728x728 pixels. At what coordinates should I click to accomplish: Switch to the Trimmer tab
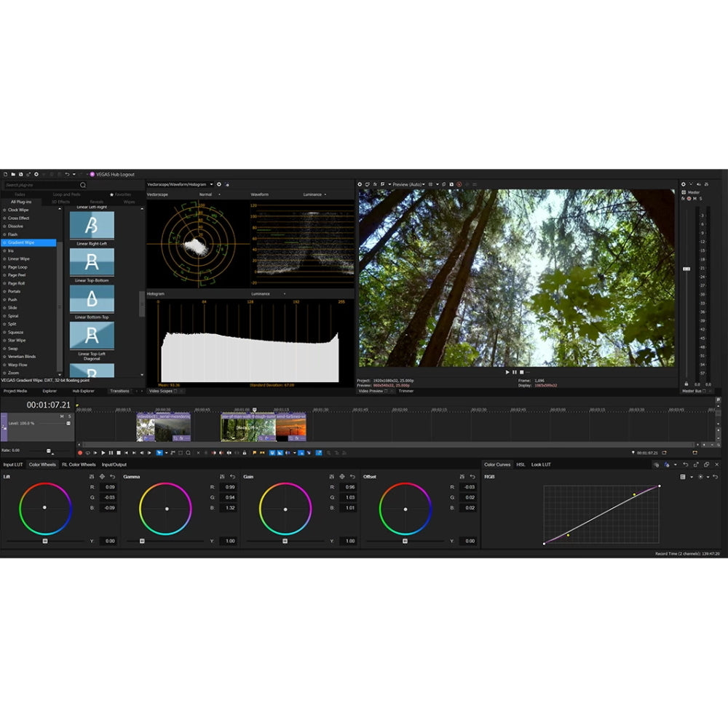coord(405,391)
